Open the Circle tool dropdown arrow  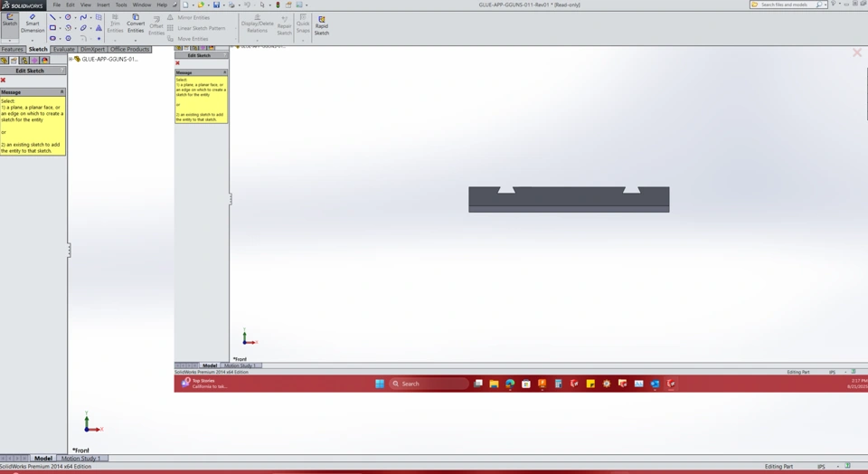75,18
